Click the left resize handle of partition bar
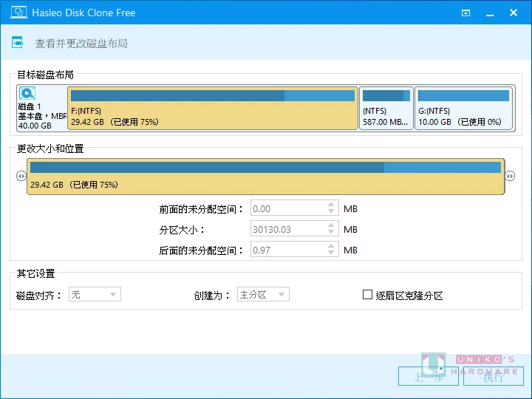Image resolution: width=532 pixels, height=399 pixels. point(21,176)
